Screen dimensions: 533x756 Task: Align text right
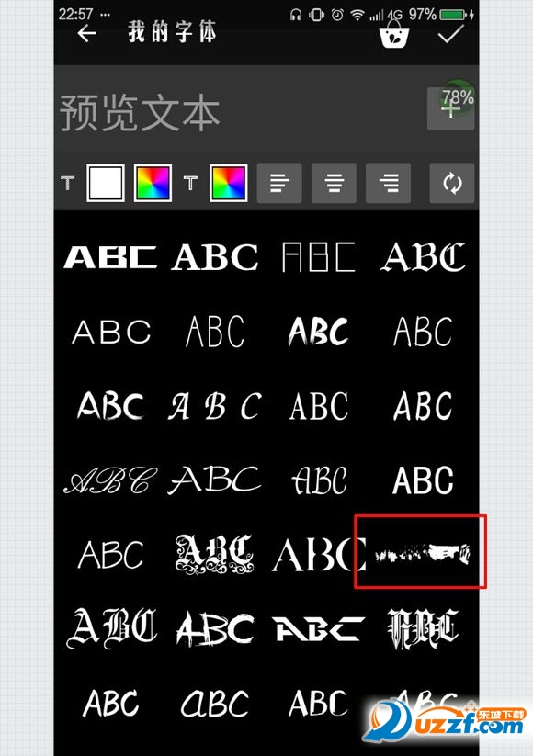389,183
